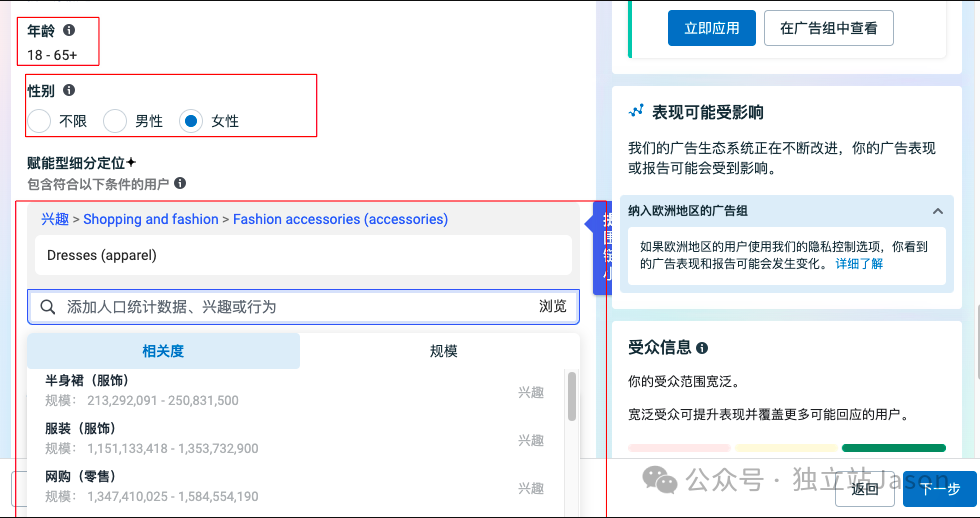Switch to the 相关度 tab

point(163,351)
